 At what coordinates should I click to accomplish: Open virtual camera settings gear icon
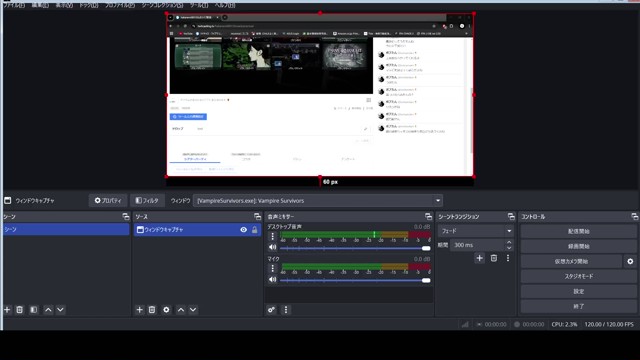[630, 261]
